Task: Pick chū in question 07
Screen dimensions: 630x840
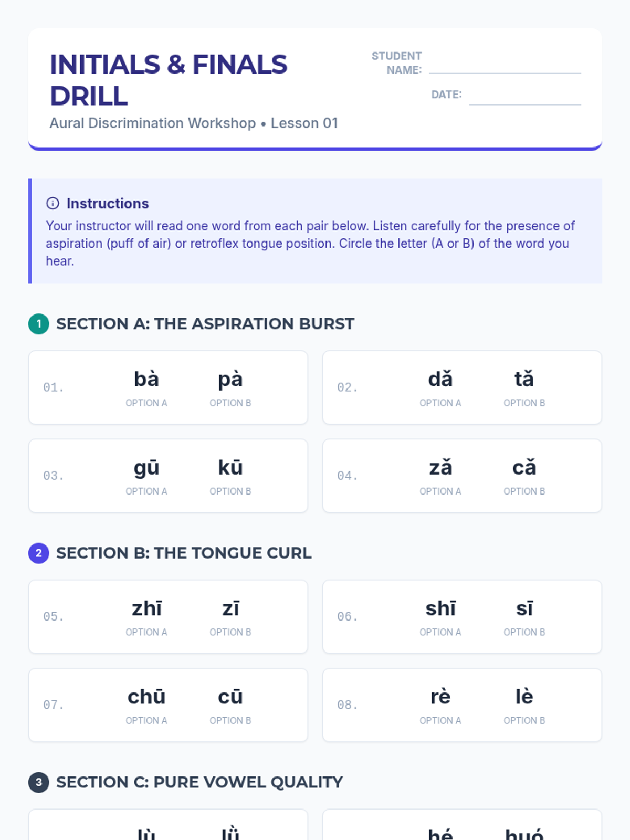Action: [x=146, y=705]
